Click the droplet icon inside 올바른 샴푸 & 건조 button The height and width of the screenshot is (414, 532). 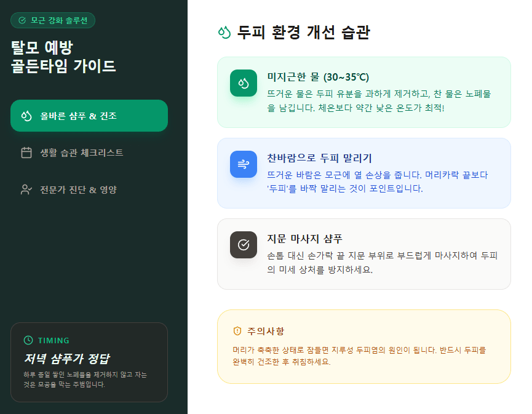pyautogui.click(x=26, y=116)
